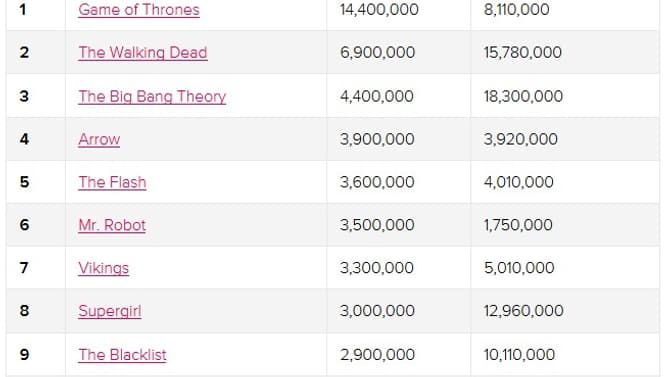This screenshot has width=670, height=377.
Task: Select the 3,920,000 cell in Arrow row
Action: point(520,139)
